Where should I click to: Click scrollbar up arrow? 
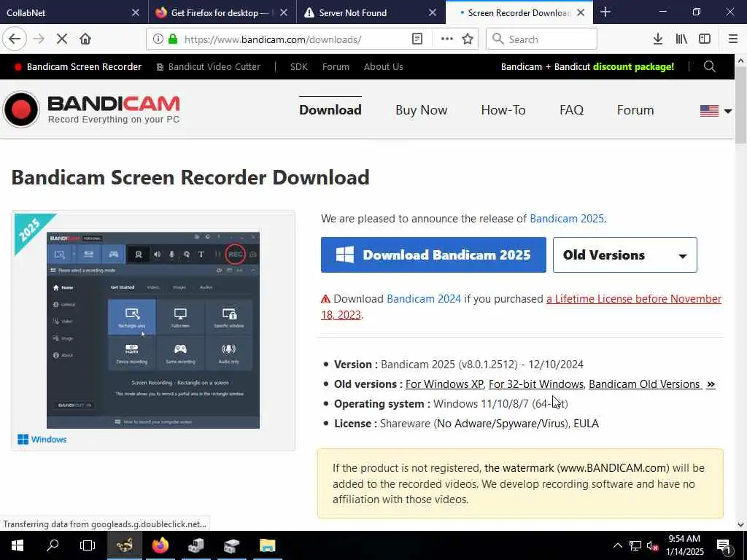pyautogui.click(x=740, y=61)
